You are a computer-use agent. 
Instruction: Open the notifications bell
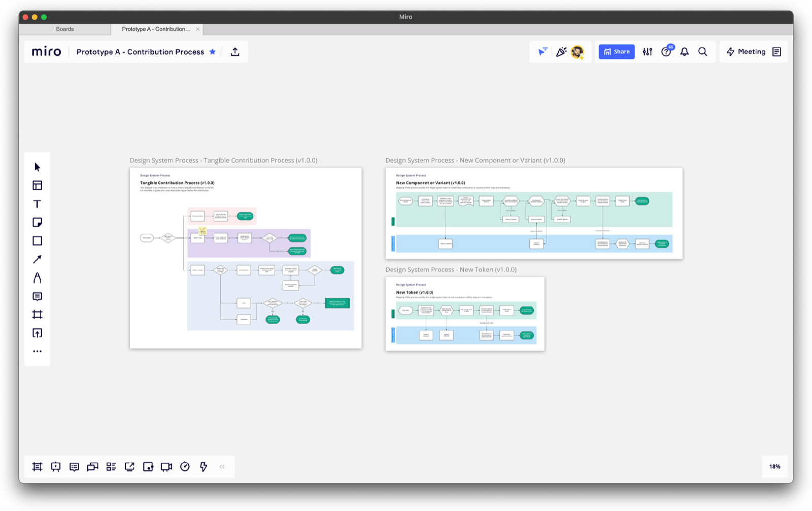click(x=685, y=52)
